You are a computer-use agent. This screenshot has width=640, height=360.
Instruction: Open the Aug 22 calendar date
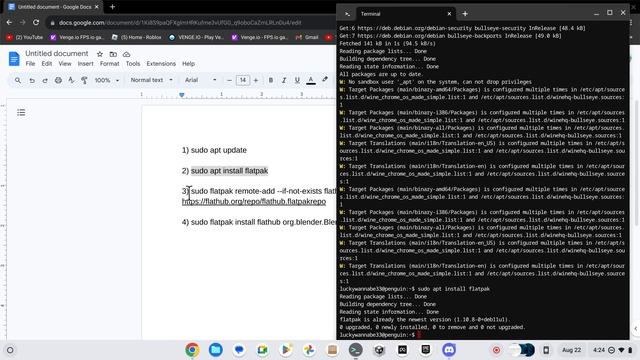571,350
